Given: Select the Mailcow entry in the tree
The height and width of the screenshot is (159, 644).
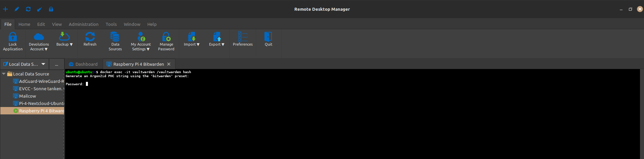Looking at the screenshot, I should 28,96.
